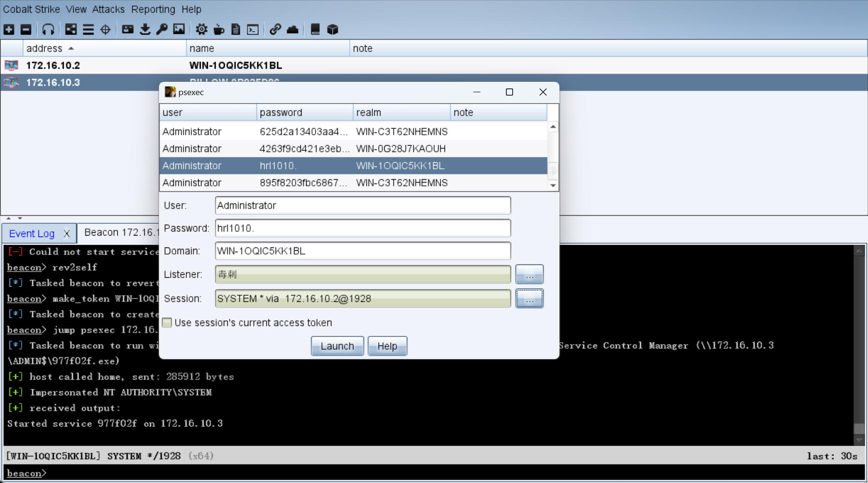Click into the User input field

coord(363,205)
